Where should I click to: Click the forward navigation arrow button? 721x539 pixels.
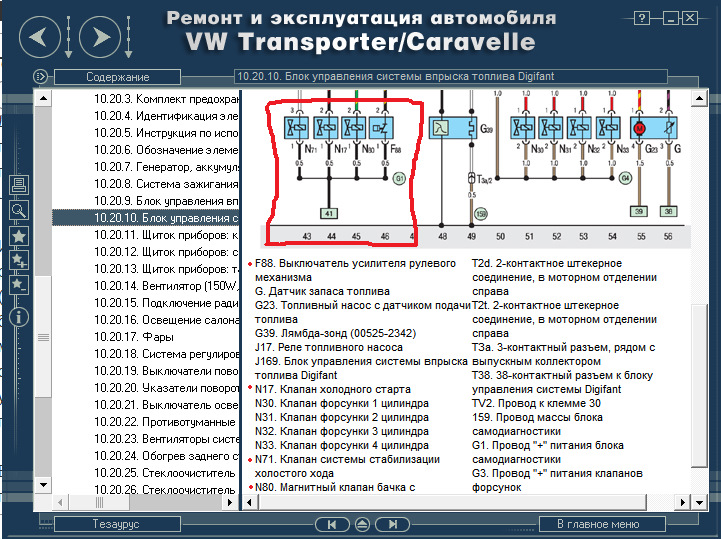(100, 37)
